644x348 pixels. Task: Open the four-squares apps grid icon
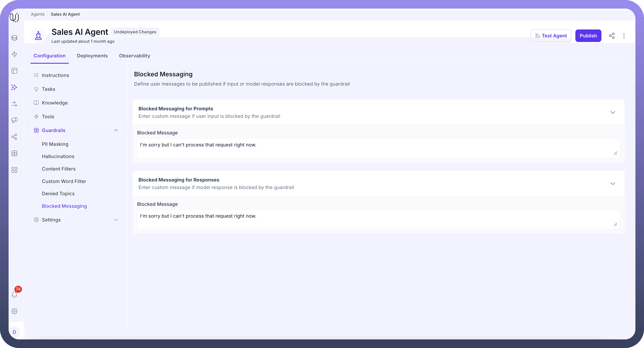click(x=14, y=170)
